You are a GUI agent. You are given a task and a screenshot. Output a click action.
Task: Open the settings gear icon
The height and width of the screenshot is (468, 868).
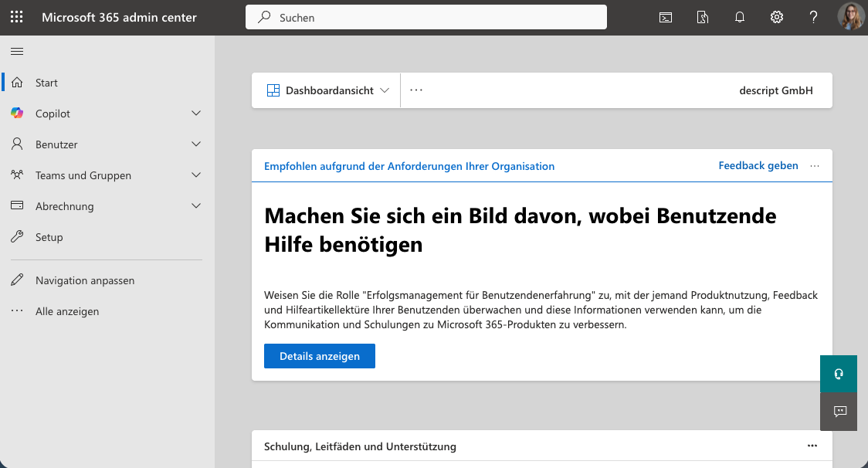776,16
